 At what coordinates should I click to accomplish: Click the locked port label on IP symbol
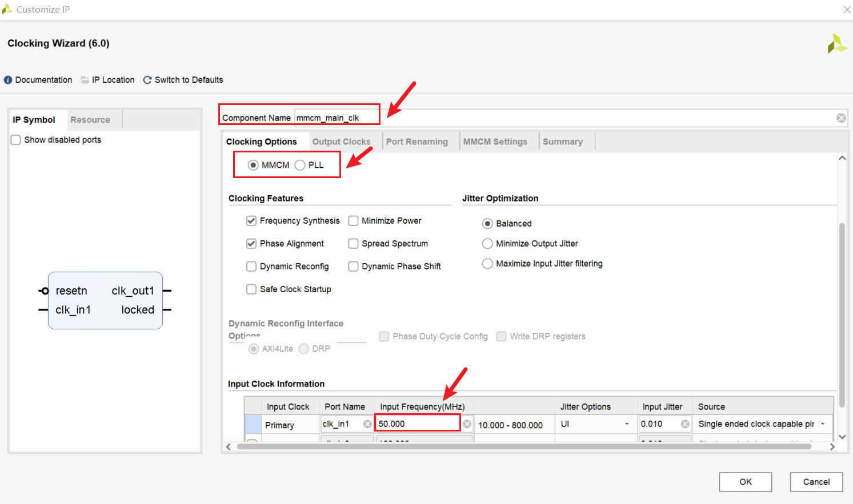(138, 310)
